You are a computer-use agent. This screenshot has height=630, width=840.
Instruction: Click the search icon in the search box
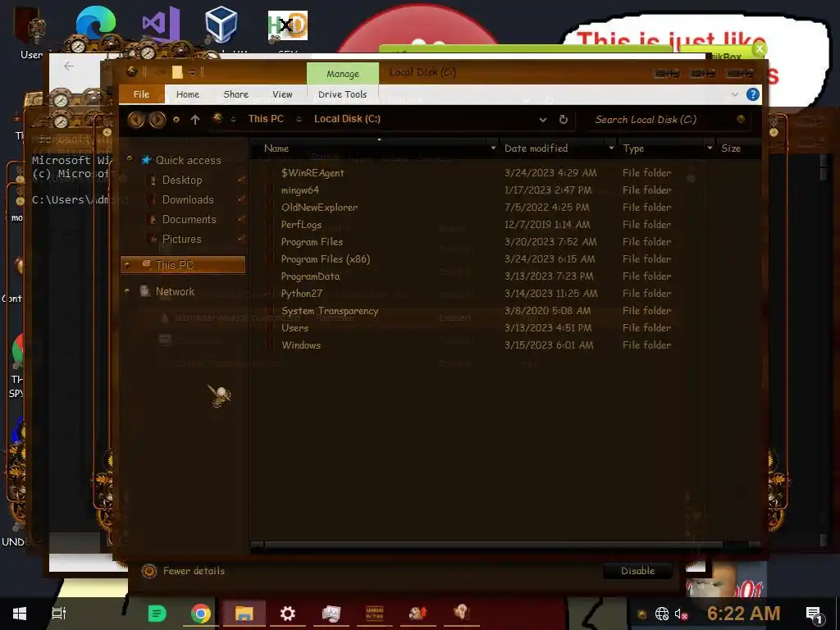(x=741, y=120)
